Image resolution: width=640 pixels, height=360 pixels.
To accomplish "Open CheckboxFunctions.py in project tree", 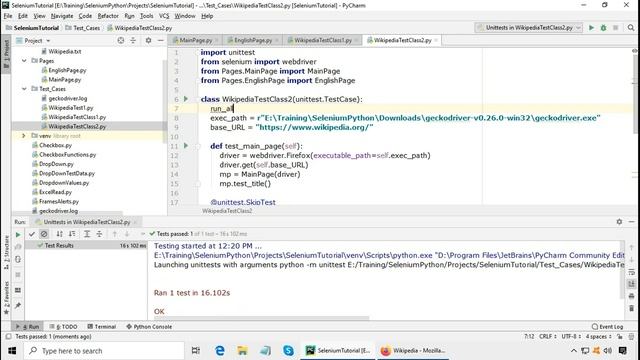I will [x=67, y=155].
